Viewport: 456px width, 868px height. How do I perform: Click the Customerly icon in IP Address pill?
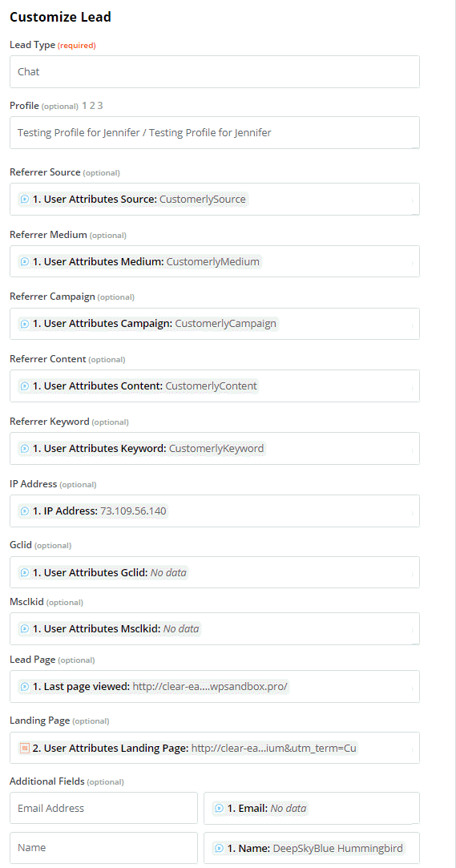[24, 511]
